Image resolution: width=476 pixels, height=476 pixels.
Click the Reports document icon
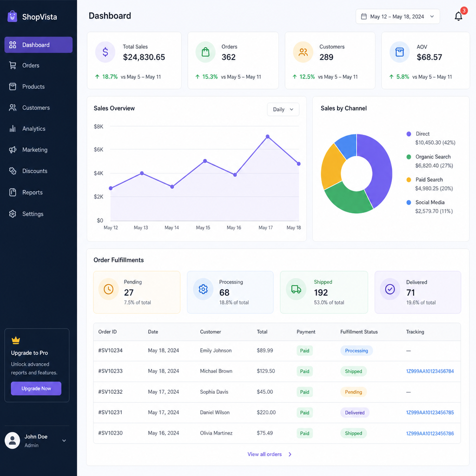[x=13, y=192]
